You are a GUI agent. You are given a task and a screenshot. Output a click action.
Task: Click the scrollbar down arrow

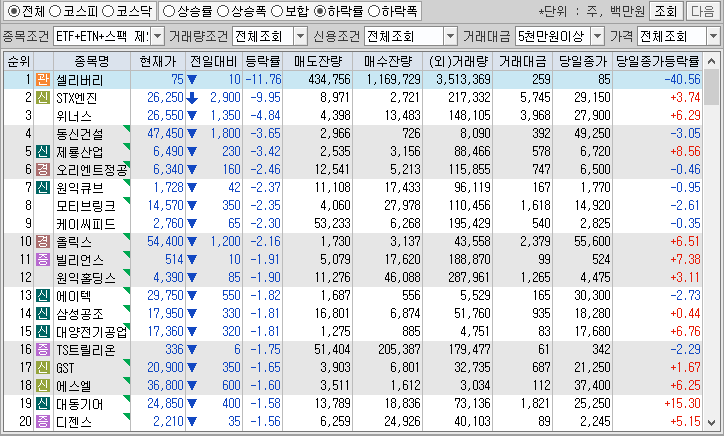click(712, 422)
